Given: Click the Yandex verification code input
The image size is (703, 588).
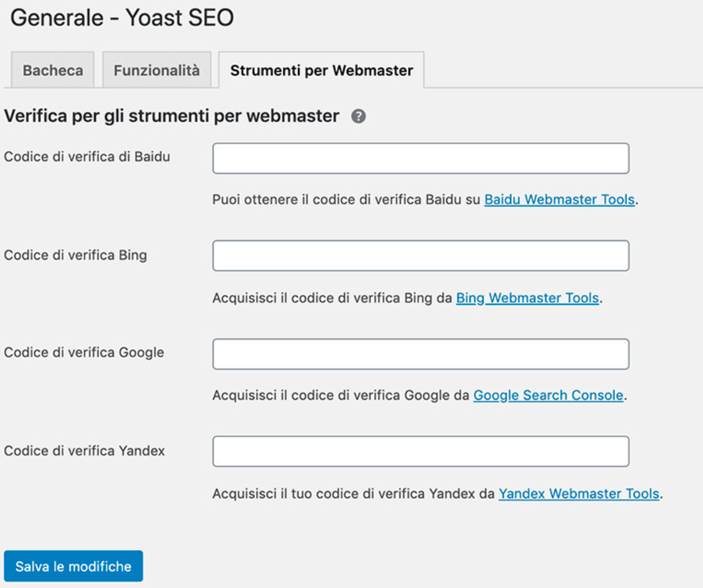Looking at the screenshot, I should [x=420, y=451].
